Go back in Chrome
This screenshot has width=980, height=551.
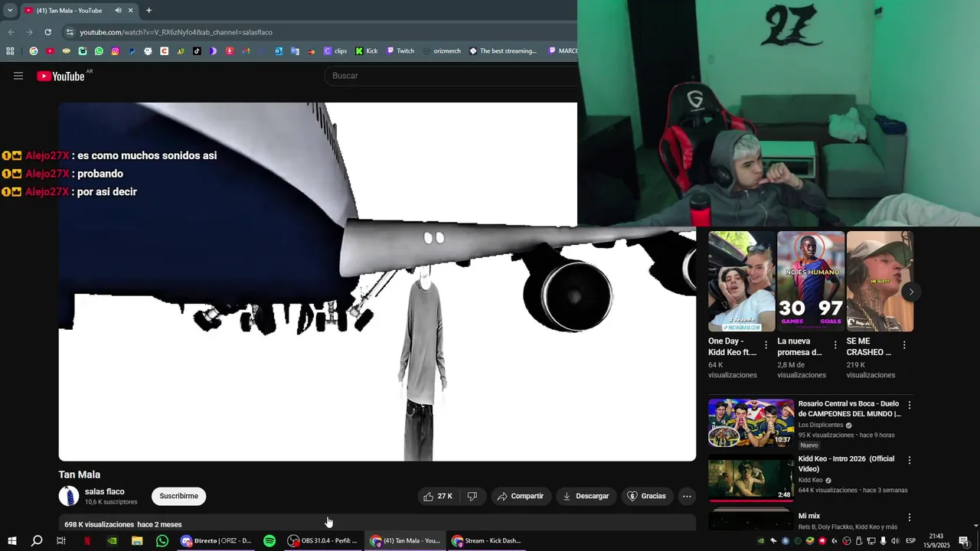(11, 32)
